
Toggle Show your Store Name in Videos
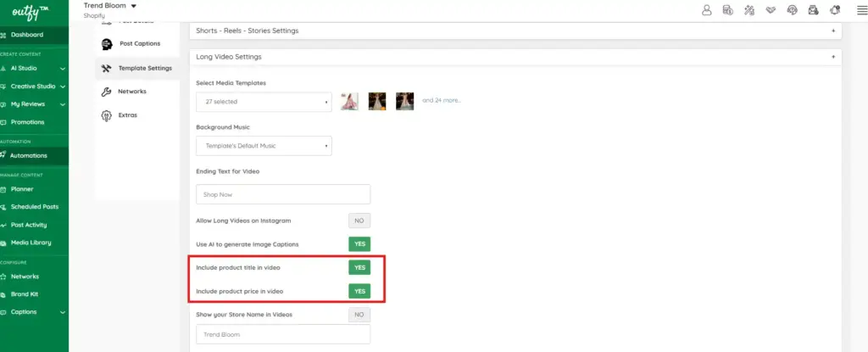pyautogui.click(x=359, y=315)
